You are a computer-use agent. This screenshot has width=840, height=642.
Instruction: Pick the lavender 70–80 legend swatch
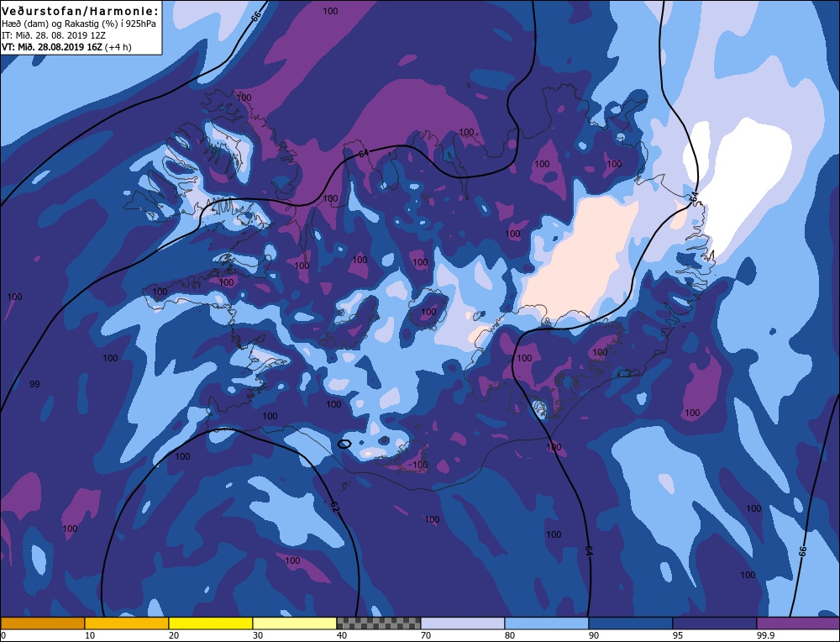click(463, 624)
